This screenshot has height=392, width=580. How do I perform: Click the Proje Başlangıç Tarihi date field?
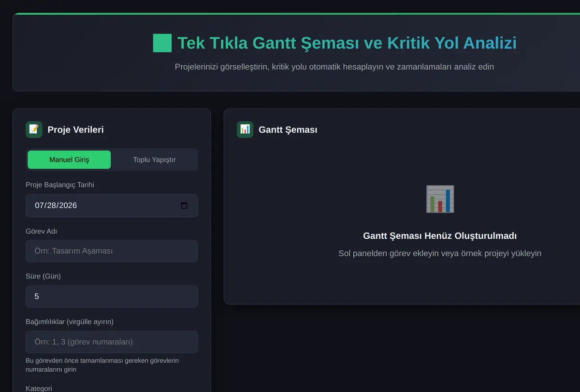(112, 205)
